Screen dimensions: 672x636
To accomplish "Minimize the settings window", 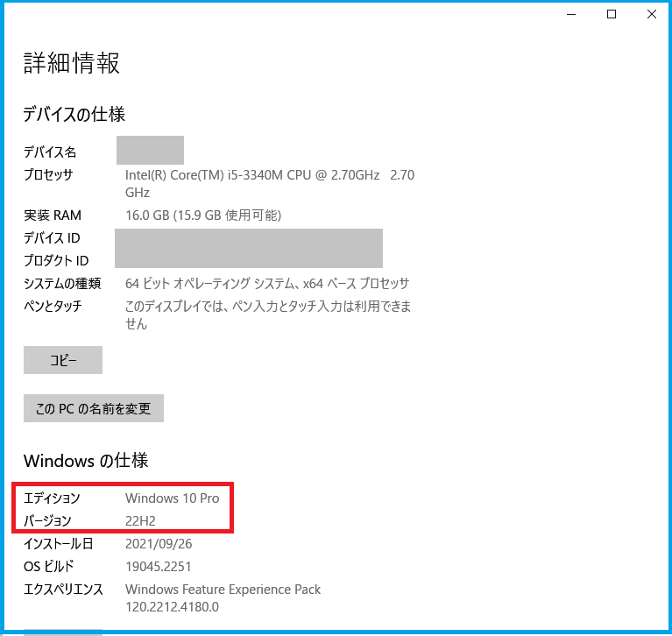I will (571, 14).
